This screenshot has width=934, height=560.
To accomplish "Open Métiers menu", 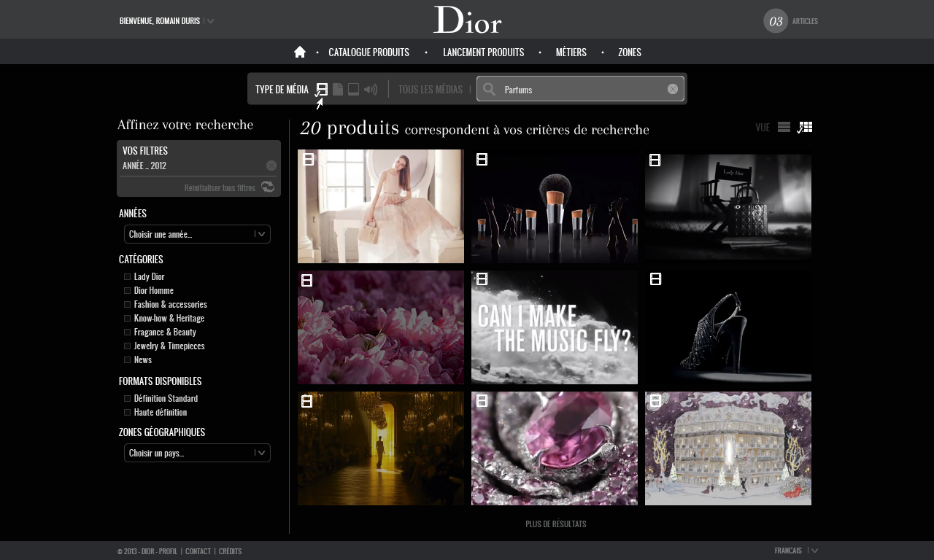I will click(x=571, y=52).
